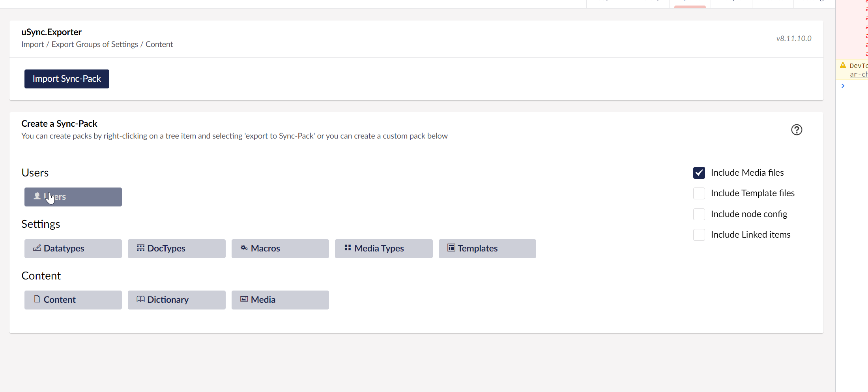Click the Import Sync-Pack button
868x392 pixels.
67,79
